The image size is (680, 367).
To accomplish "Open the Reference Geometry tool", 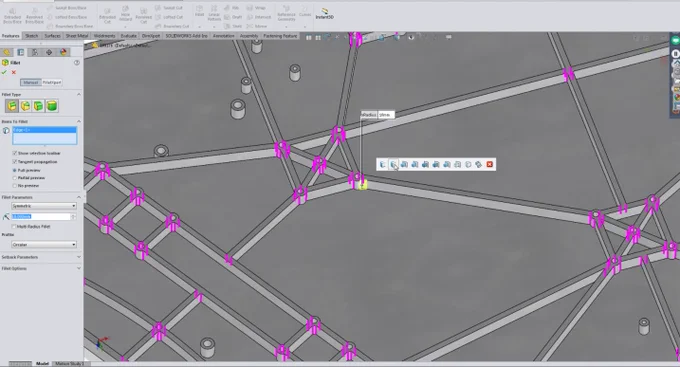I will [286, 13].
